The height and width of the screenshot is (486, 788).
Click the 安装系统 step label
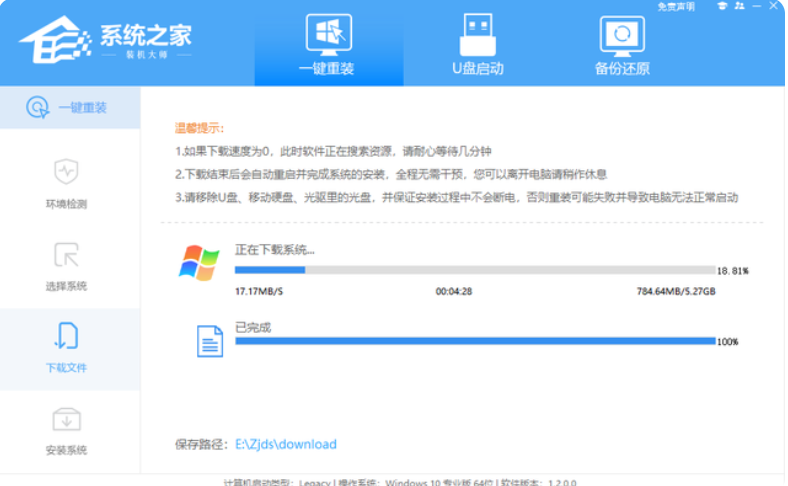coord(66,450)
